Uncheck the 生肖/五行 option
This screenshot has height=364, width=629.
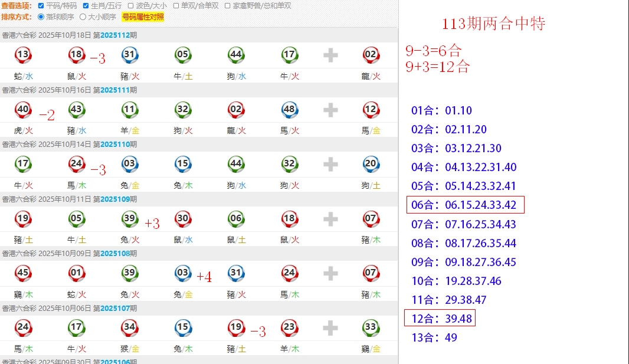tap(86, 6)
